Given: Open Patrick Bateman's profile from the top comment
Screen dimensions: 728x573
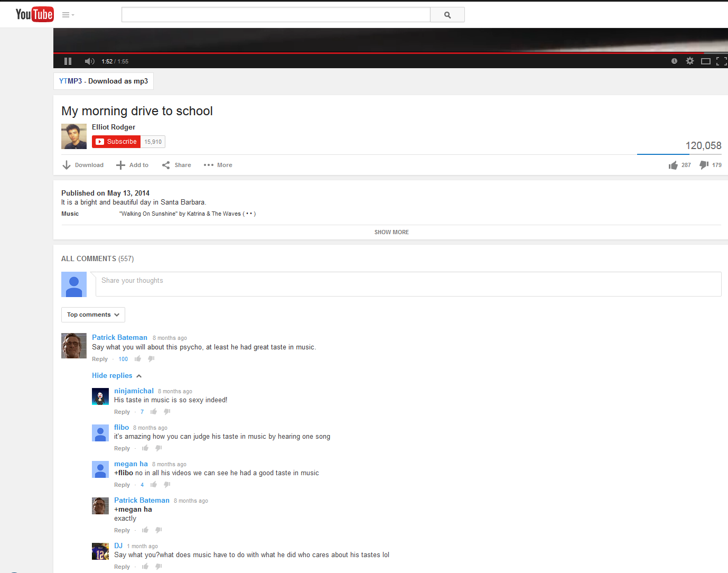Looking at the screenshot, I should (x=119, y=337).
